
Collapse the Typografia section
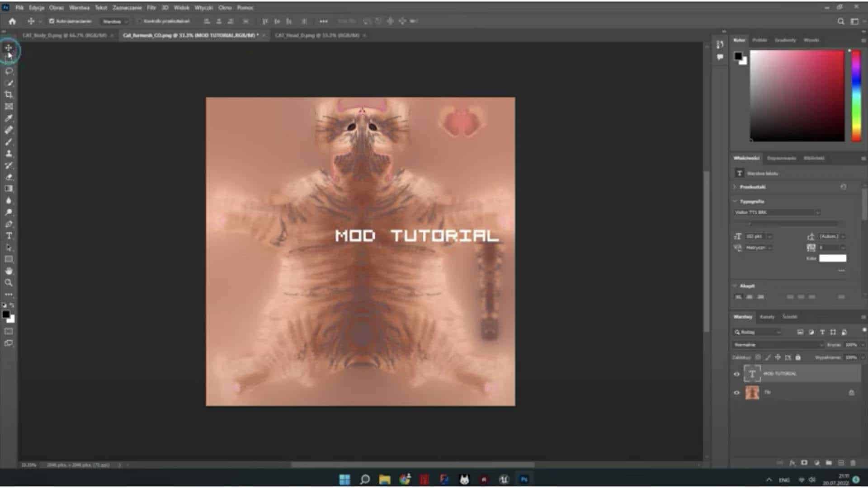[x=735, y=202]
